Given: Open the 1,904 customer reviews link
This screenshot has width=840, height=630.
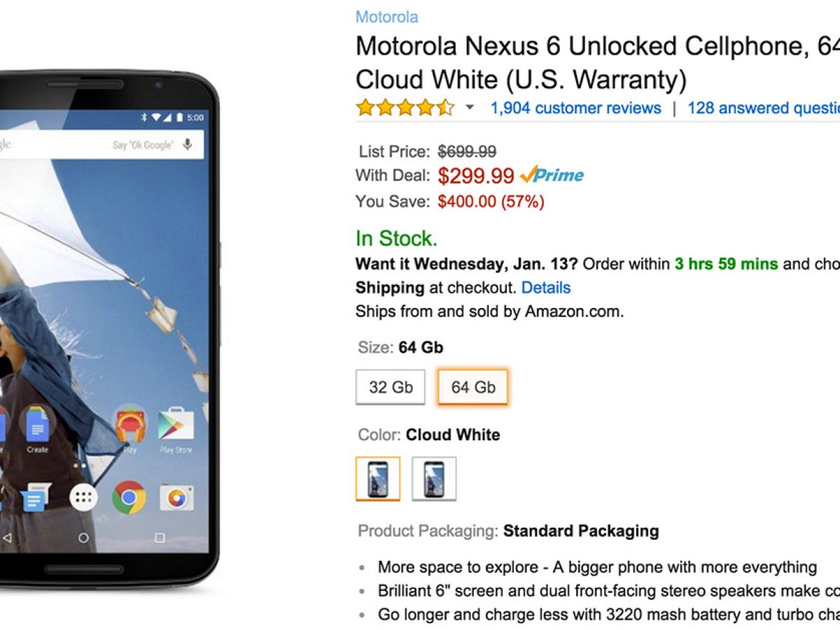Looking at the screenshot, I should pyautogui.click(x=575, y=108).
